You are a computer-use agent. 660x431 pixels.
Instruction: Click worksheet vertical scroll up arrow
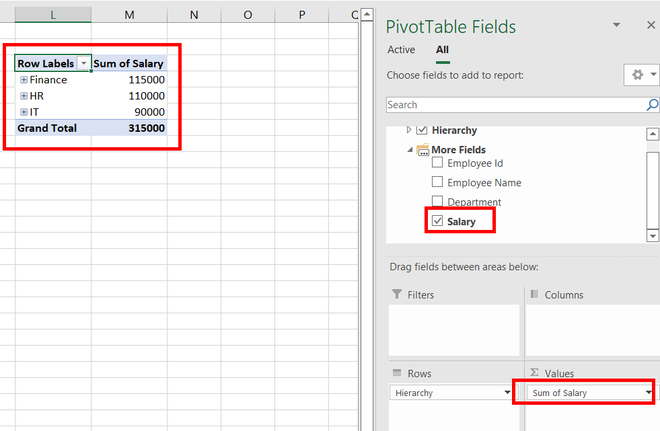coord(367,15)
